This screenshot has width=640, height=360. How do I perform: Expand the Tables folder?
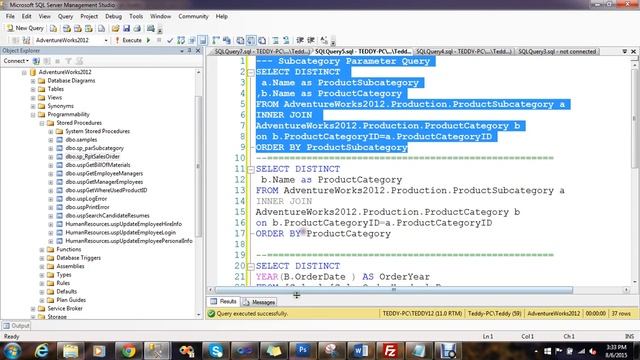[33, 89]
